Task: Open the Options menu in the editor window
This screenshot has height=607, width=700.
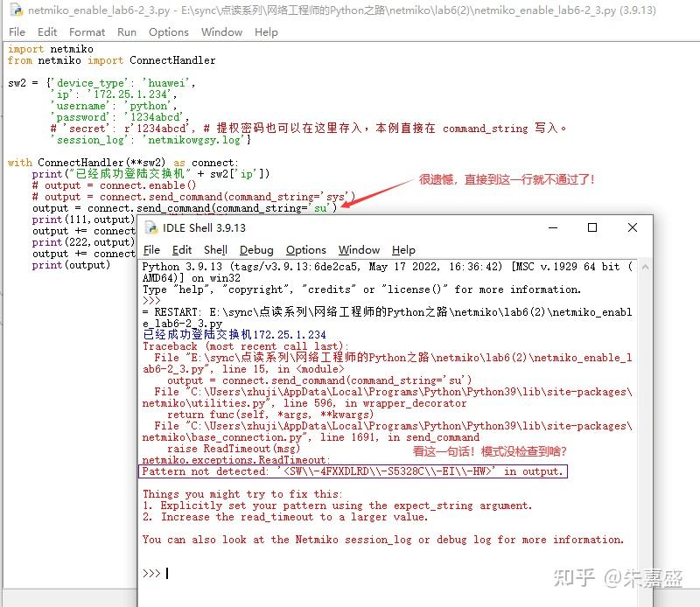Action: click(x=168, y=31)
